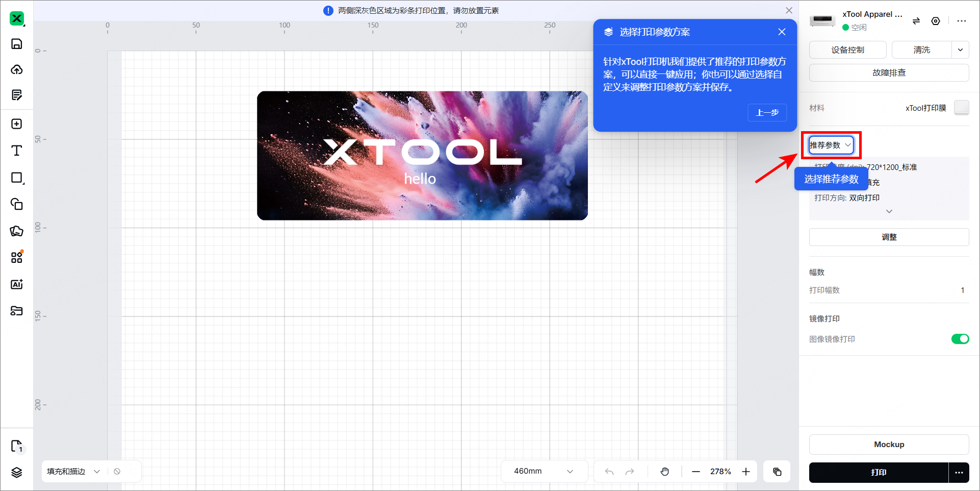This screenshot has width=980, height=491.
Task: Open the cloud upload icon in sidebar
Action: coord(17,69)
